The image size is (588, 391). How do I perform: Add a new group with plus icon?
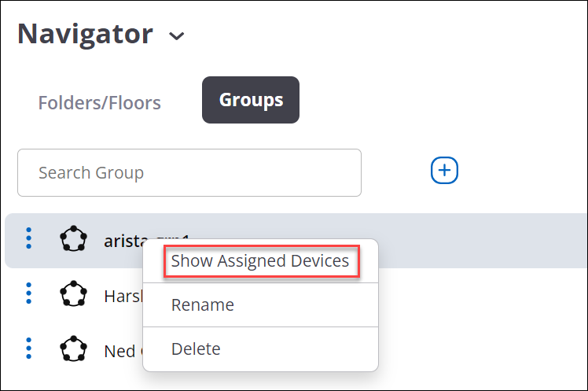pyautogui.click(x=444, y=171)
